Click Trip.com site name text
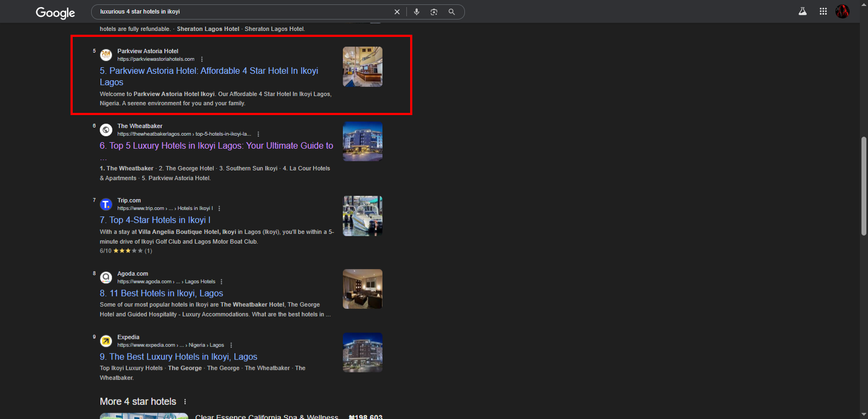The width and height of the screenshot is (868, 419). [x=129, y=200]
